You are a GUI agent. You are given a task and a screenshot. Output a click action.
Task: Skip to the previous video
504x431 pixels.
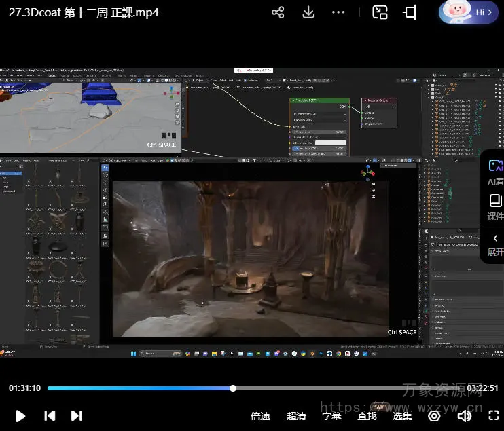tap(50, 415)
